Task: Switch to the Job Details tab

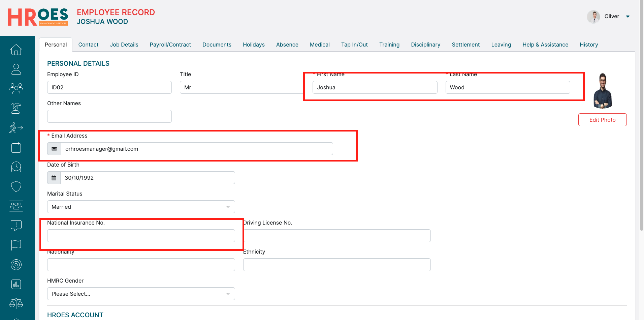Action: [x=124, y=45]
